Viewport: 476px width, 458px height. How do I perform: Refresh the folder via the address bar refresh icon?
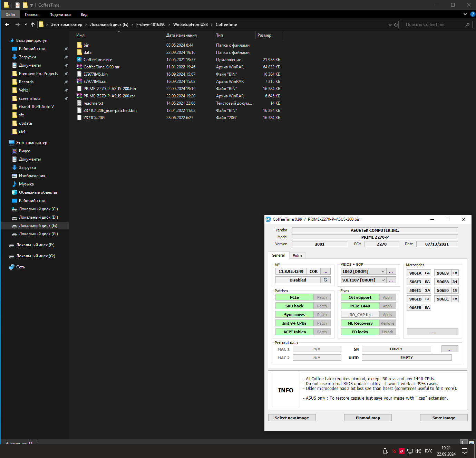coord(396,25)
